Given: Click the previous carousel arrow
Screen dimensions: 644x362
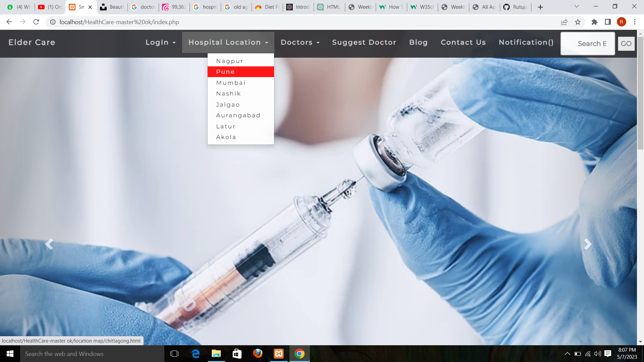Looking at the screenshot, I should point(49,244).
